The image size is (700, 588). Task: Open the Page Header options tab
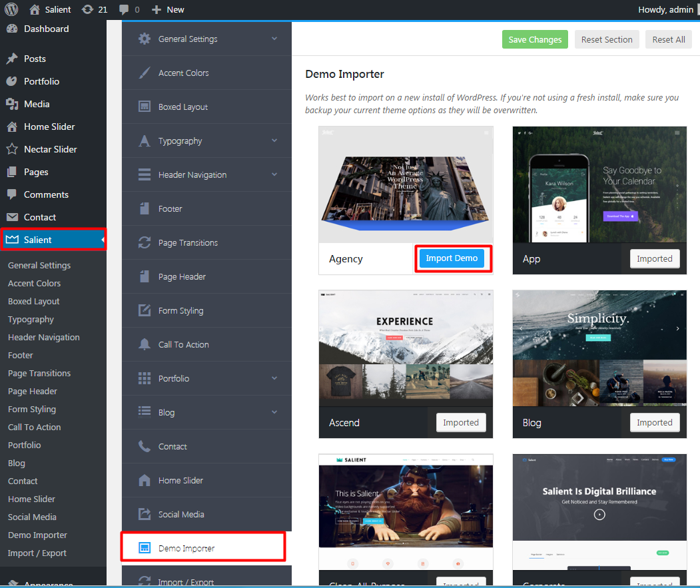206,276
